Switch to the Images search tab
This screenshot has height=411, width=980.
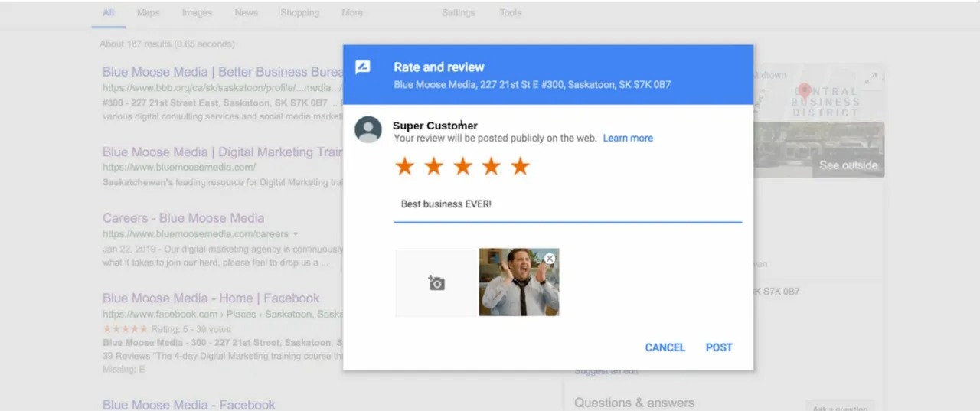click(198, 13)
